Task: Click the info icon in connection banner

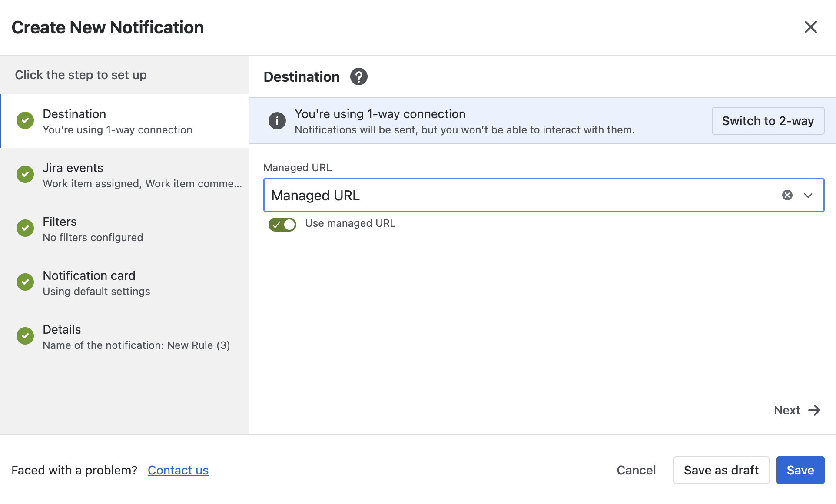Action: (x=277, y=121)
